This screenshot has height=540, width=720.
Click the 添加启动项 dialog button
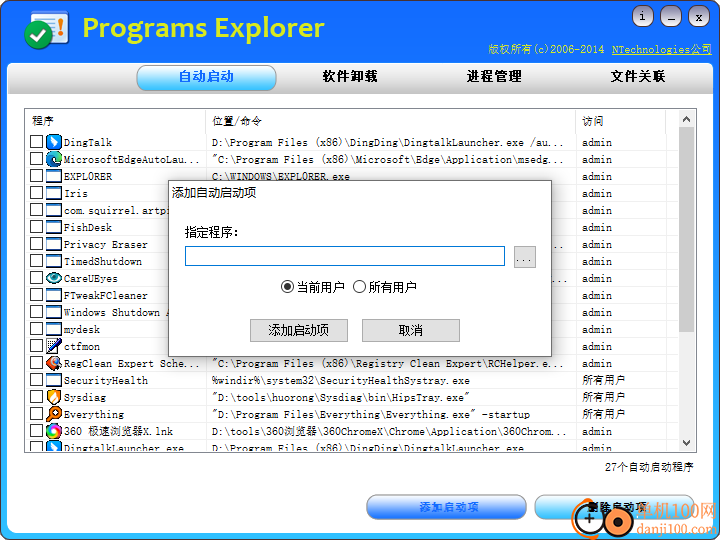pos(299,330)
